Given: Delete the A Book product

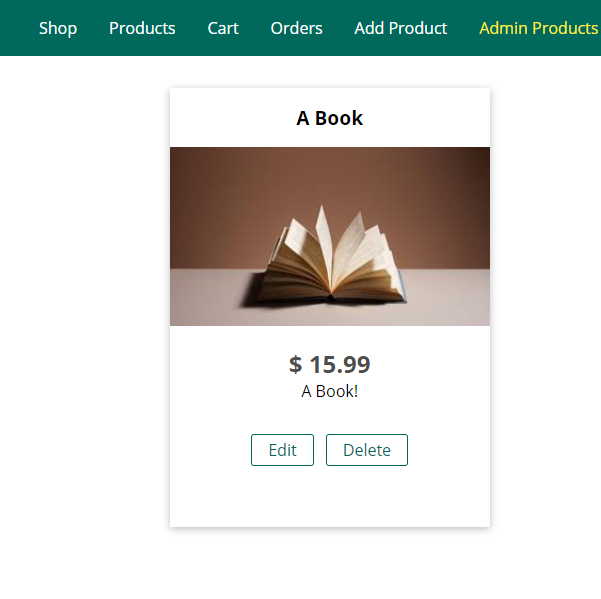Looking at the screenshot, I should pos(366,450).
